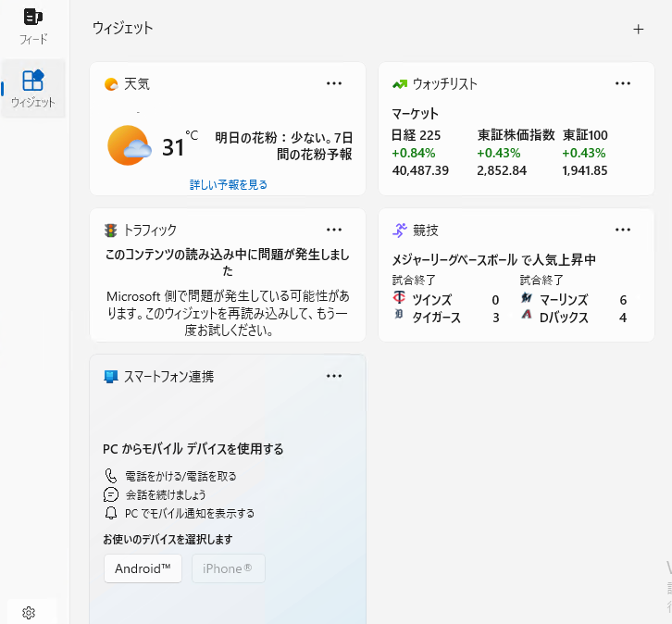Click the マーリンズ team logo

[x=527, y=297]
